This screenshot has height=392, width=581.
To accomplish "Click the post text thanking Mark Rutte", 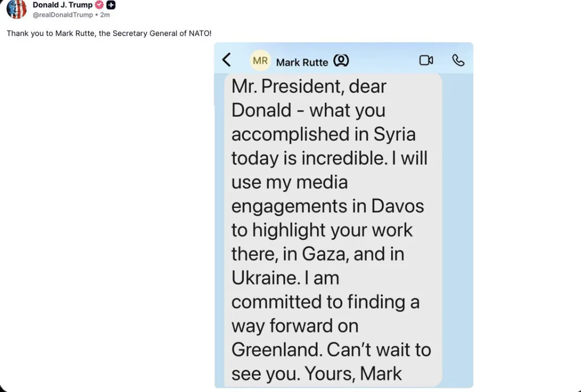I will (109, 33).
